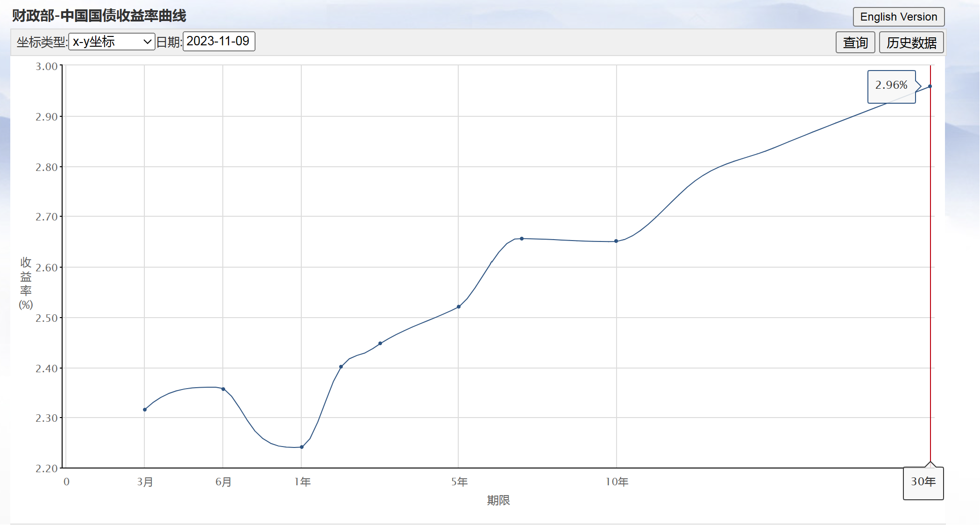Click the 期限 x-axis title

tap(498, 500)
